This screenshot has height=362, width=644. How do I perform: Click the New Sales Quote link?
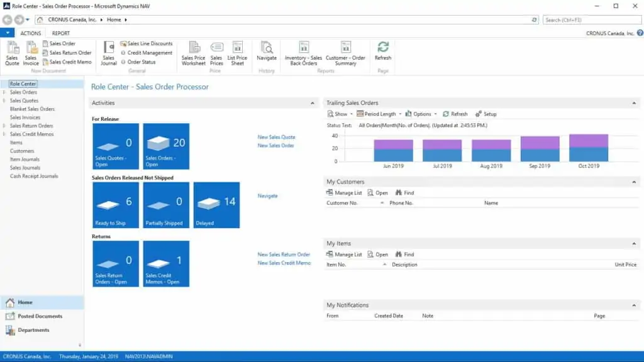pos(276,137)
